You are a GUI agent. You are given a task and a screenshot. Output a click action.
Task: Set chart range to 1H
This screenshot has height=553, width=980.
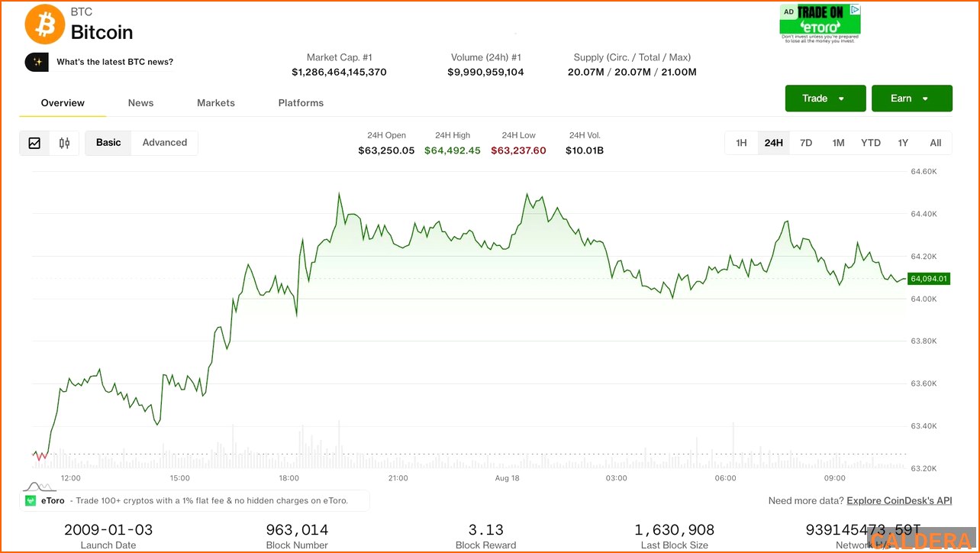[741, 143]
